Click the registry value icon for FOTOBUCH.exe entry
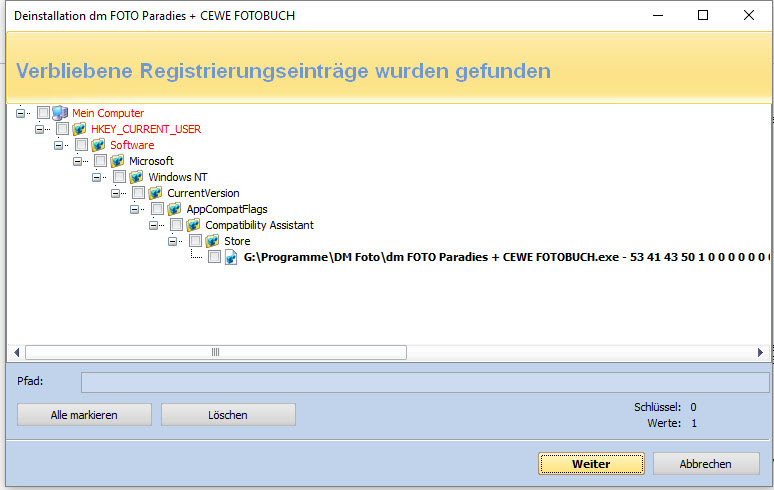The height and width of the screenshot is (490, 774). pyautogui.click(x=231, y=257)
